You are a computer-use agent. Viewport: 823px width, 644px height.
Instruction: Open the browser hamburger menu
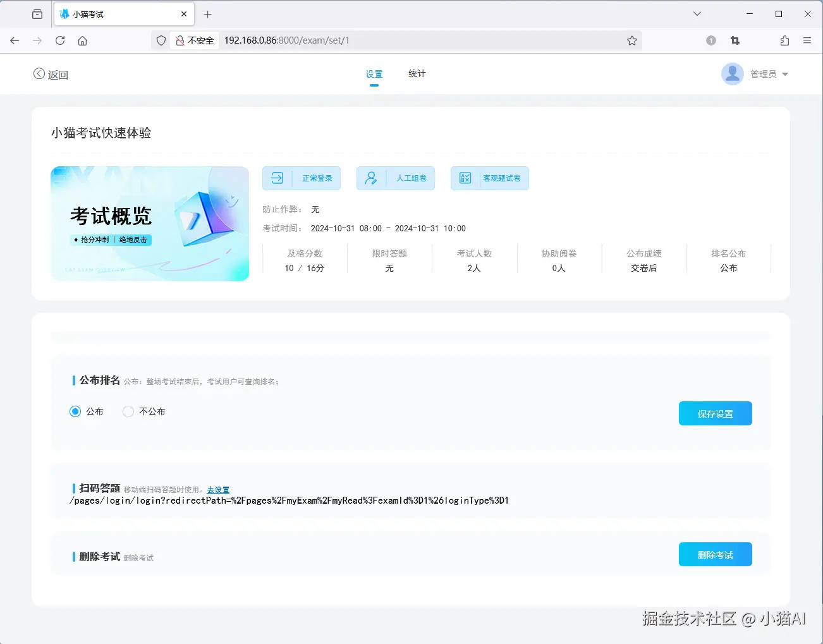coord(807,40)
